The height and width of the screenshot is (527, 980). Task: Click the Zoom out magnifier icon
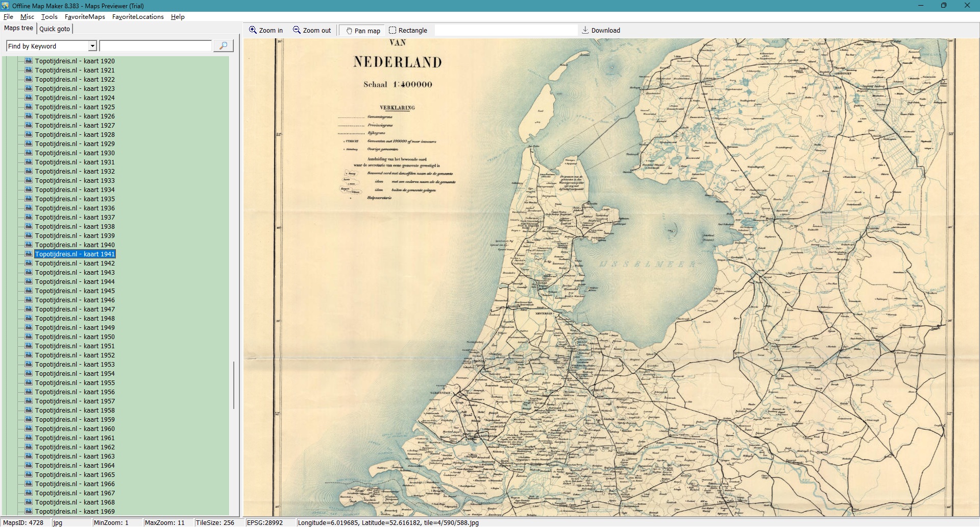[x=297, y=30]
